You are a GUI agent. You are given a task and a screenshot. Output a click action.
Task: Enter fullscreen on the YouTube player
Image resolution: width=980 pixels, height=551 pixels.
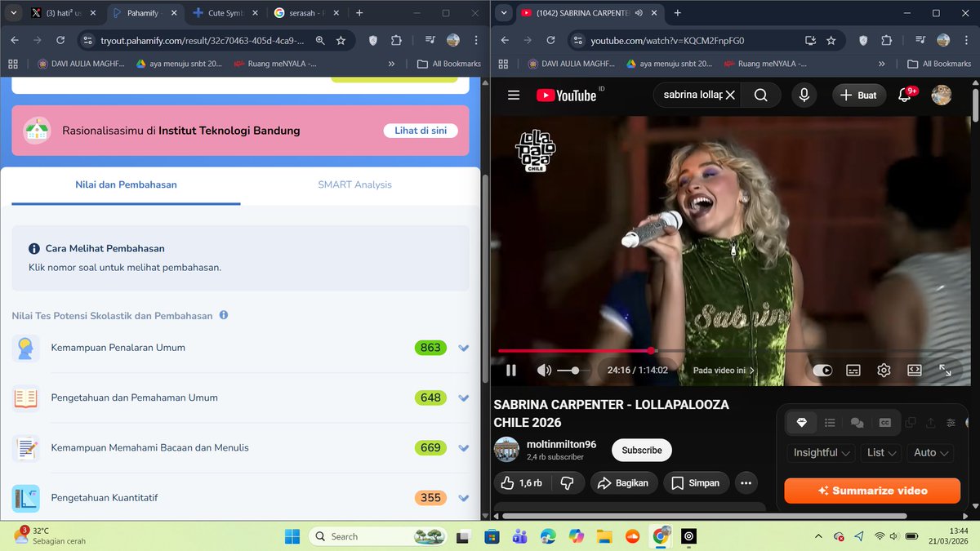(x=945, y=370)
